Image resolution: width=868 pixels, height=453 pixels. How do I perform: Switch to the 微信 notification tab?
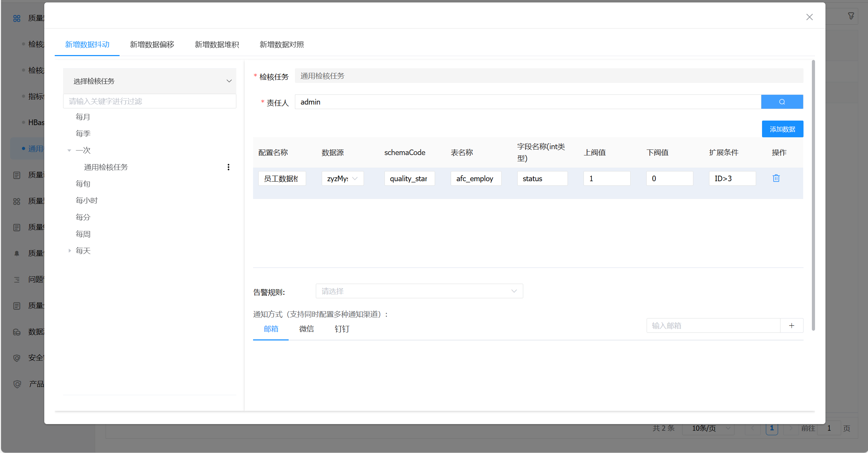[306, 329]
